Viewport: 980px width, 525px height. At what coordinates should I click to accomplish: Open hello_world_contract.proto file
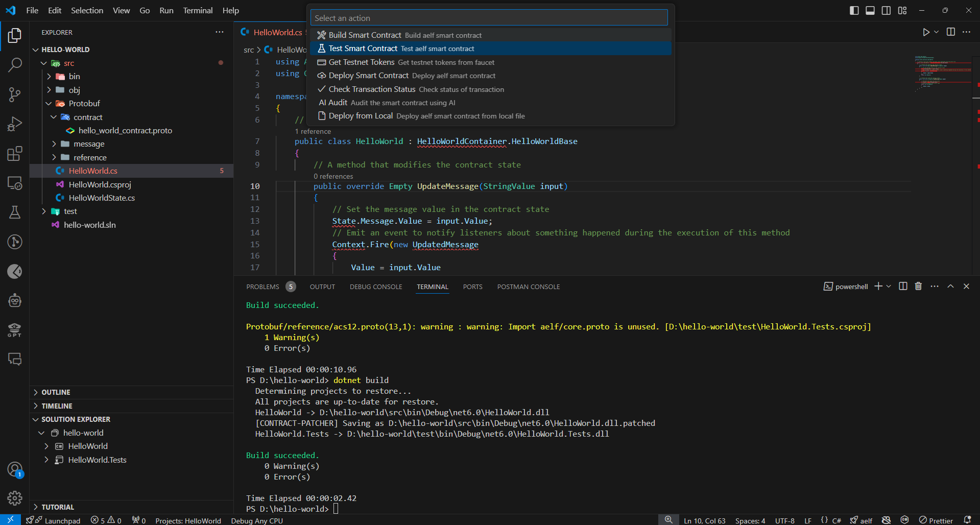pyautogui.click(x=125, y=131)
